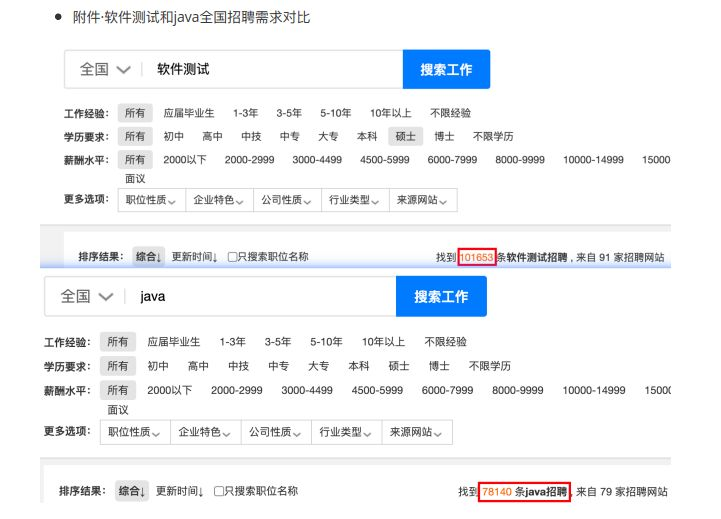Click 搜索工作 button next to java
Image resolution: width=721 pixels, height=519 pixels.
[x=441, y=297]
